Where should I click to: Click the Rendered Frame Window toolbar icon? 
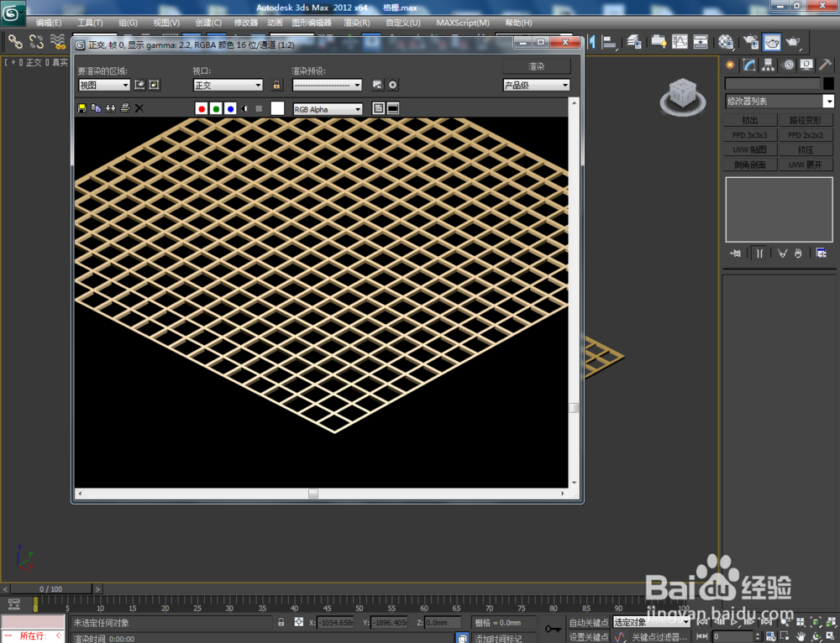772,42
